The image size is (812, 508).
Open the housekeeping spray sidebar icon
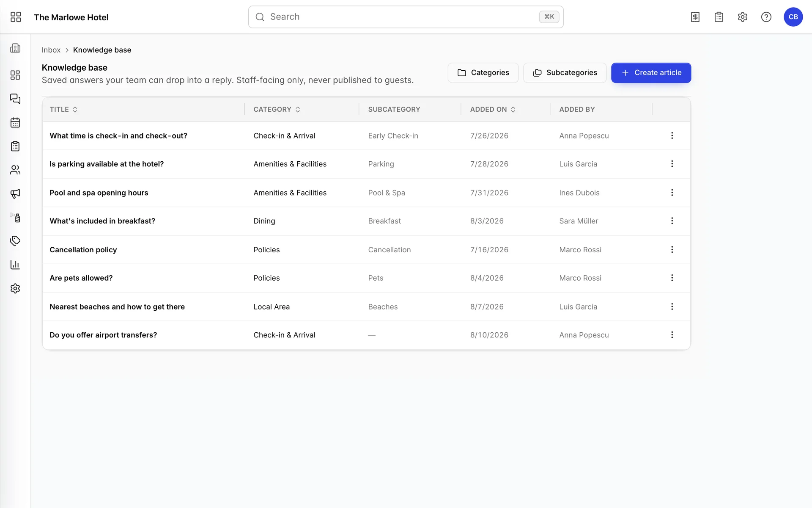pos(15,217)
